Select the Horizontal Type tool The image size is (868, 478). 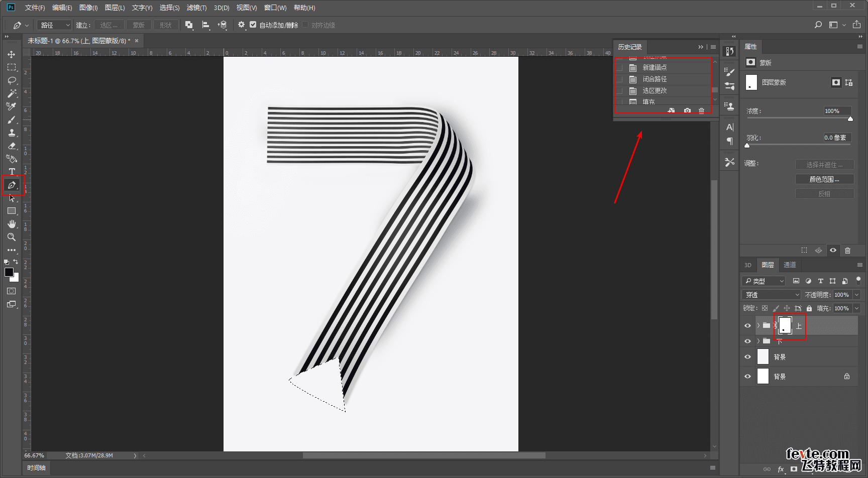(12, 172)
